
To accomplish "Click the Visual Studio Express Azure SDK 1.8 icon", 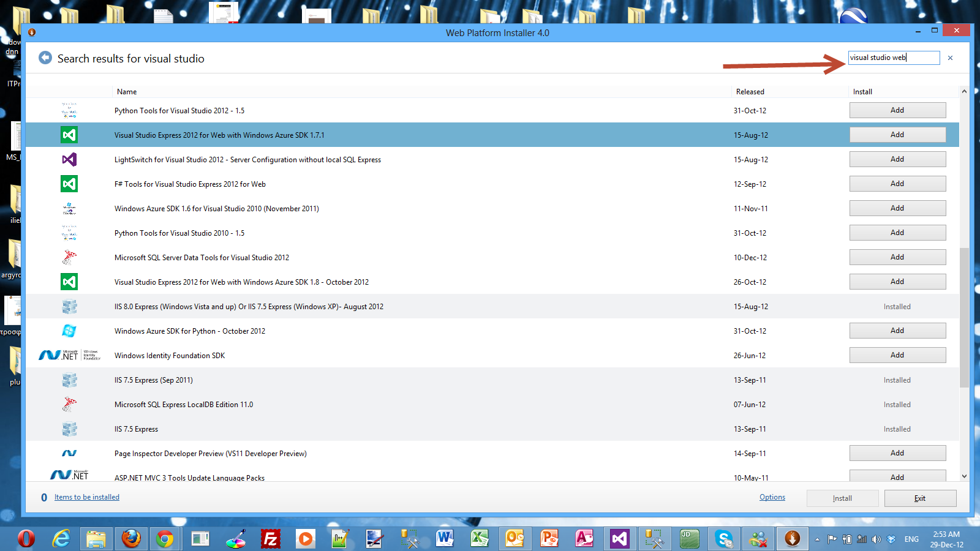I will point(69,282).
